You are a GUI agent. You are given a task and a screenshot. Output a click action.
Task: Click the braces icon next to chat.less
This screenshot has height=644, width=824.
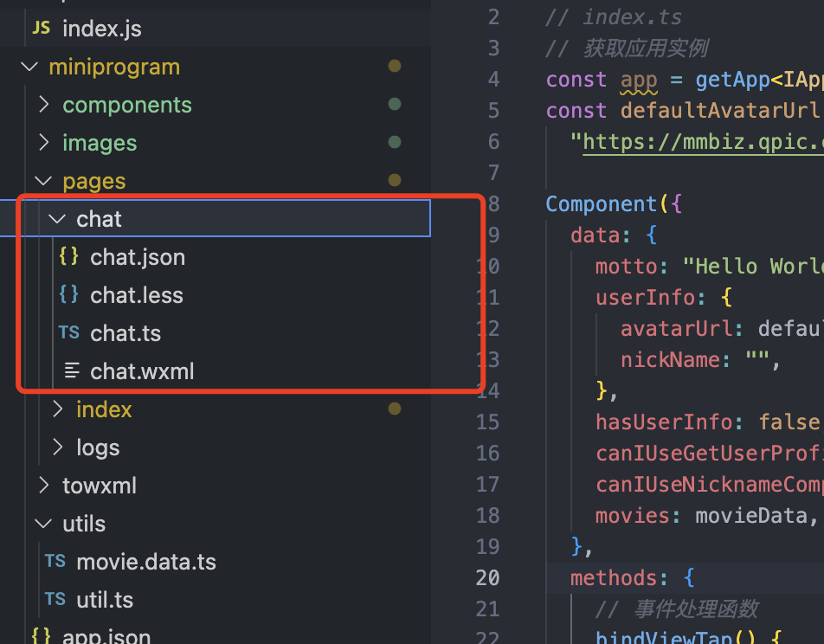click(x=68, y=295)
